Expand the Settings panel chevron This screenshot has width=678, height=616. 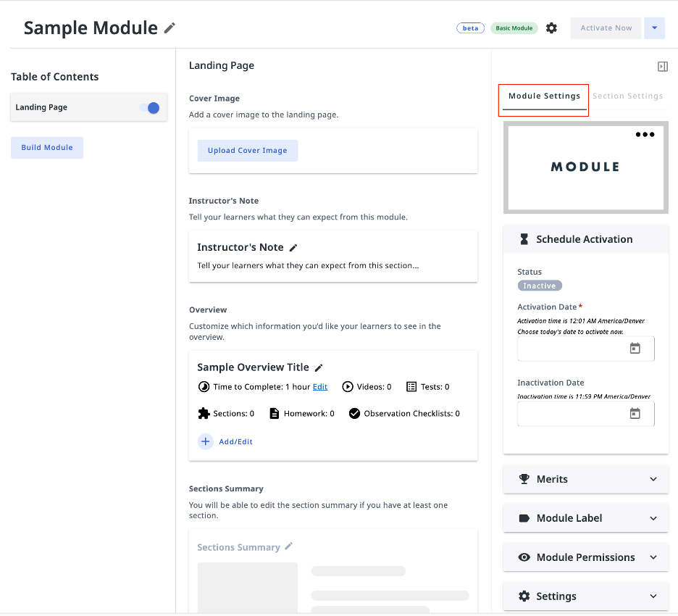coord(653,596)
